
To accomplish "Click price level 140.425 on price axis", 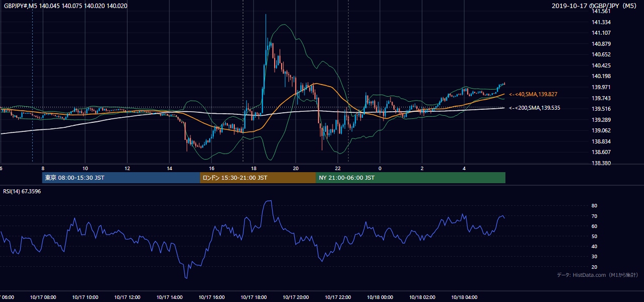I will click(x=602, y=65).
